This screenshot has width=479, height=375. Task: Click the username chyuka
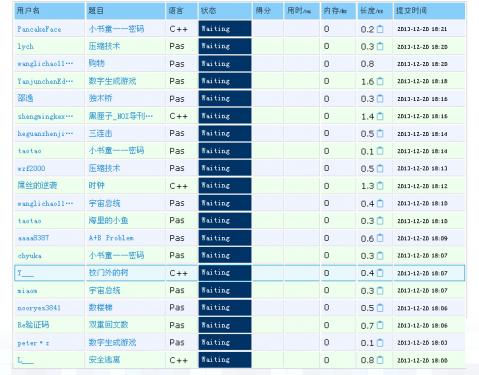29,256
